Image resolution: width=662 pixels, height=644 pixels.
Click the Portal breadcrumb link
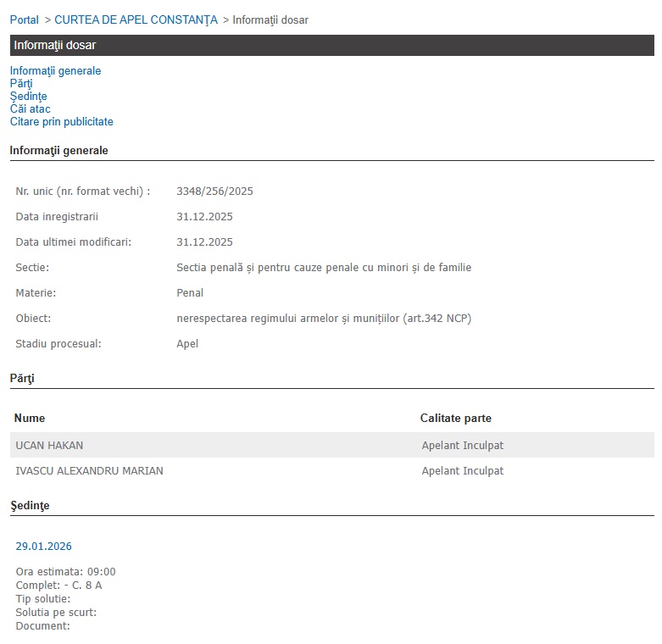point(24,19)
